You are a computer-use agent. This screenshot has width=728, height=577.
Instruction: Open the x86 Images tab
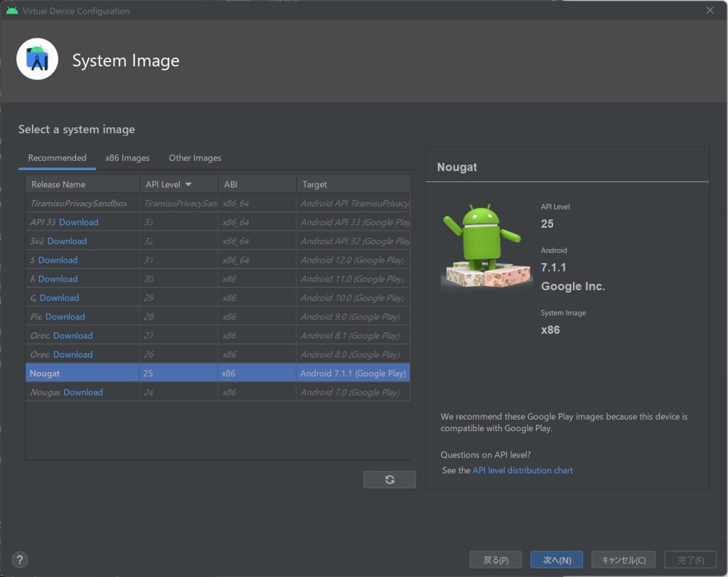pyautogui.click(x=127, y=158)
